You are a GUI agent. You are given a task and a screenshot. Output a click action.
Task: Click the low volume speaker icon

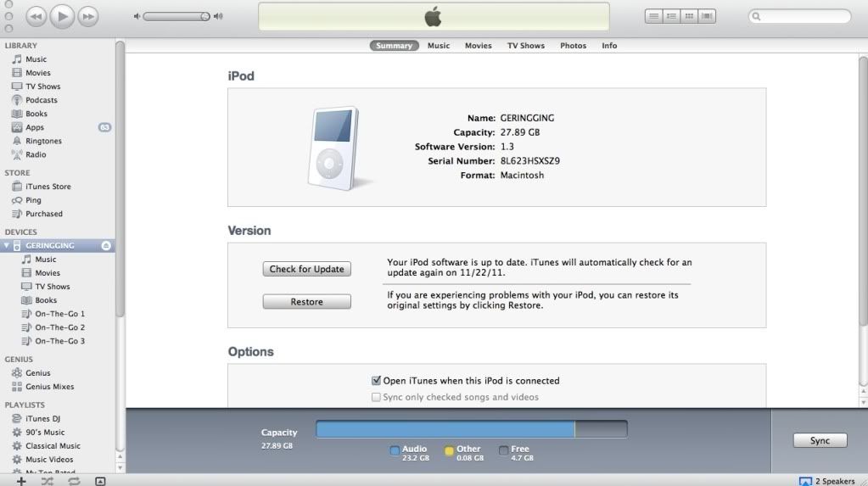(x=137, y=17)
